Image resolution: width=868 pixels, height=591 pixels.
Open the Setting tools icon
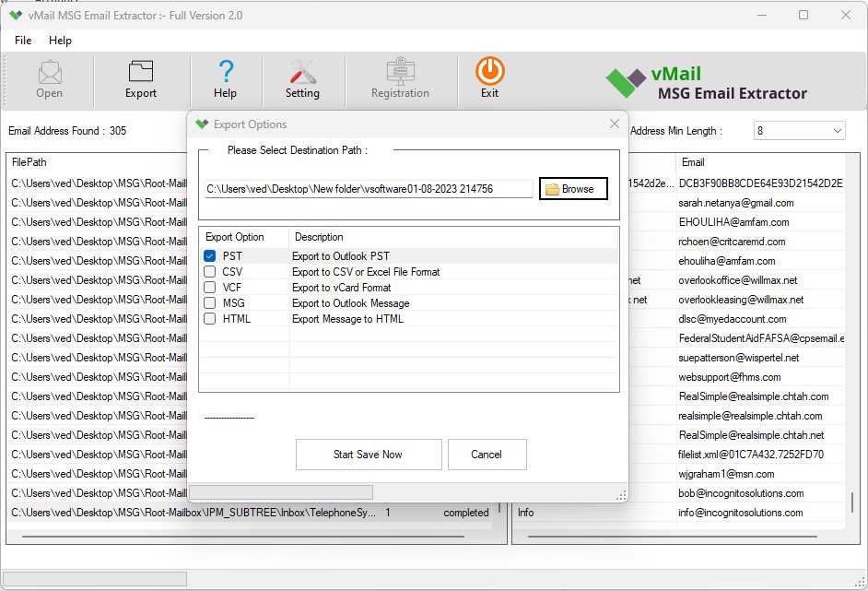tap(302, 71)
